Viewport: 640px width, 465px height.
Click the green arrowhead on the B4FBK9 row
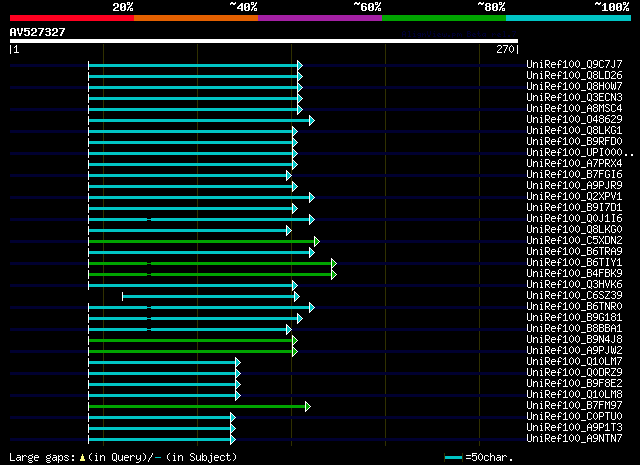coord(334,275)
